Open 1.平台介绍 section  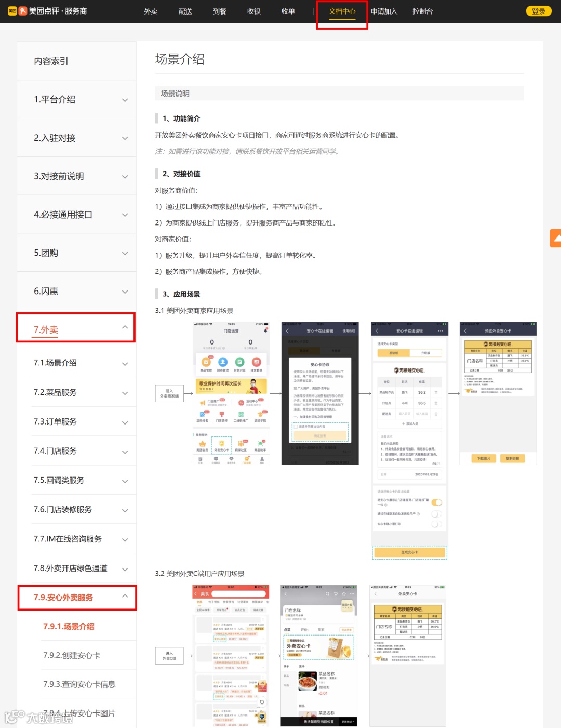click(55, 99)
